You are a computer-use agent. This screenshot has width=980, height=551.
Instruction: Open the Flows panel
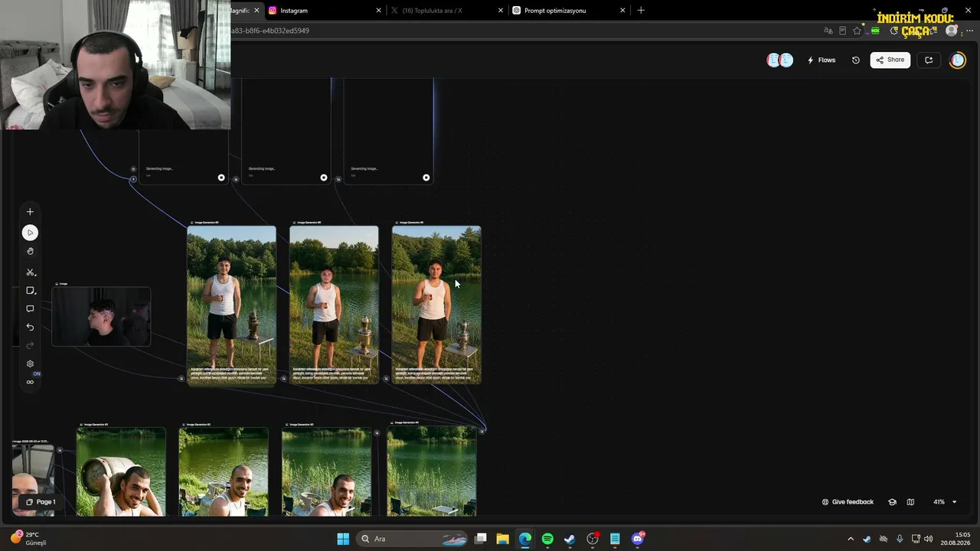822,60
